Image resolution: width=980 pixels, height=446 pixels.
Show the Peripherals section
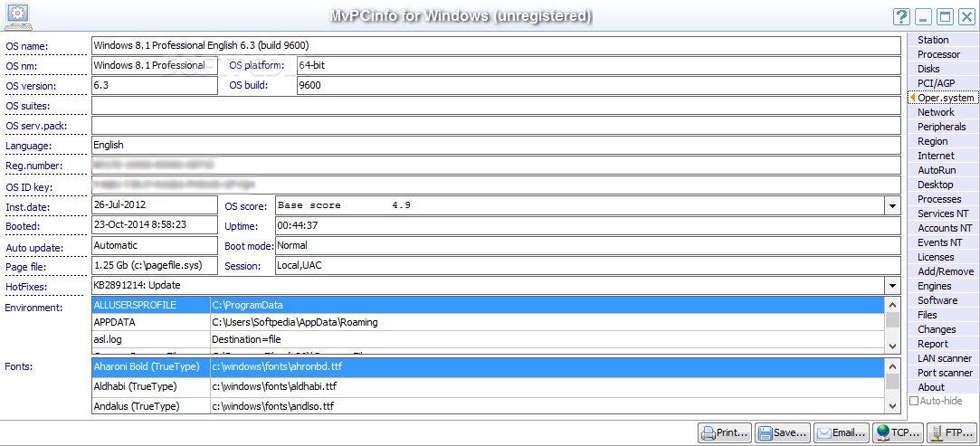tap(942, 127)
